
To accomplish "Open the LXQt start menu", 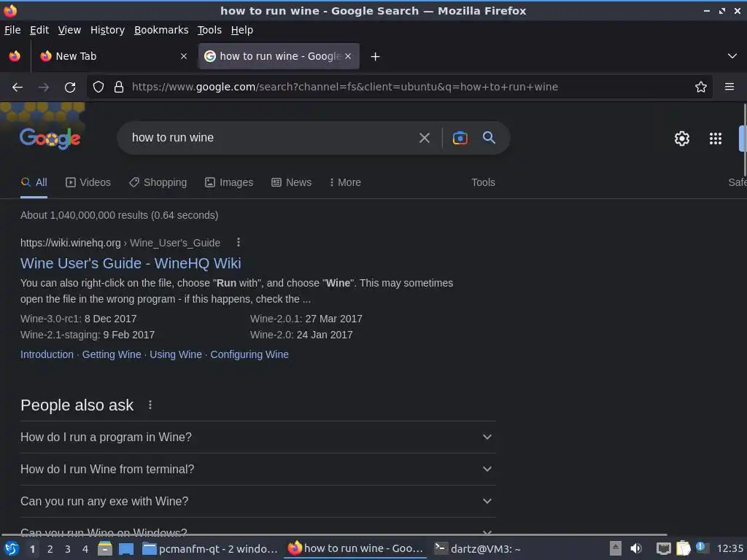I will point(12,549).
